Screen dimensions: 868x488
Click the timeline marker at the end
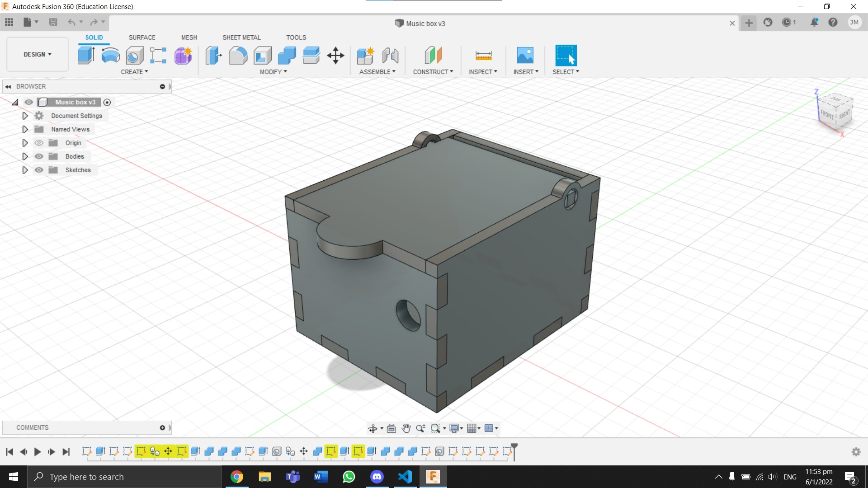pos(514,451)
